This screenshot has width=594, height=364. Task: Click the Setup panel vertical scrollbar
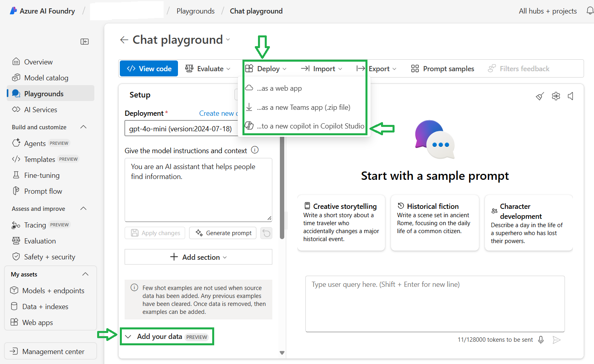tap(282, 187)
